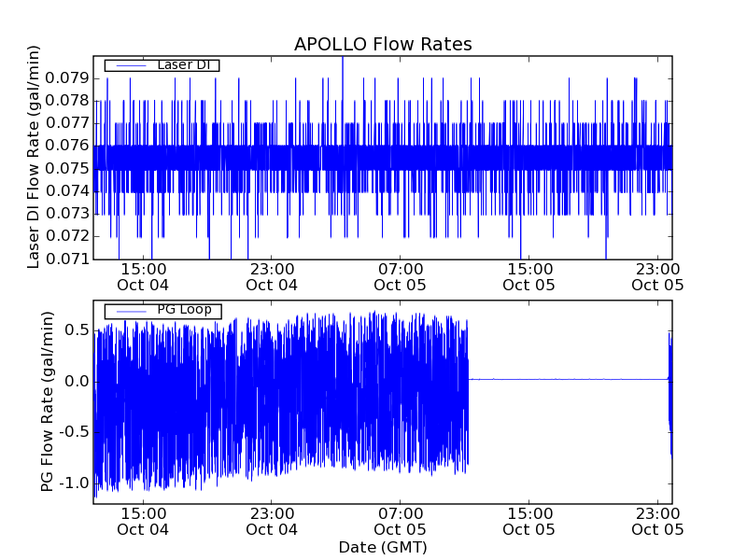Click "15:00 Oct 05" under the Laser DI plot
Screen dimensions: 747x560
tap(529, 277)
